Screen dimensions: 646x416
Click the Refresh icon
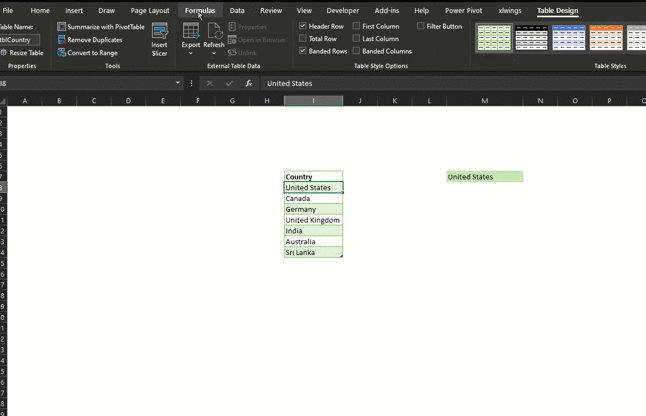click(x=215, y=31)
